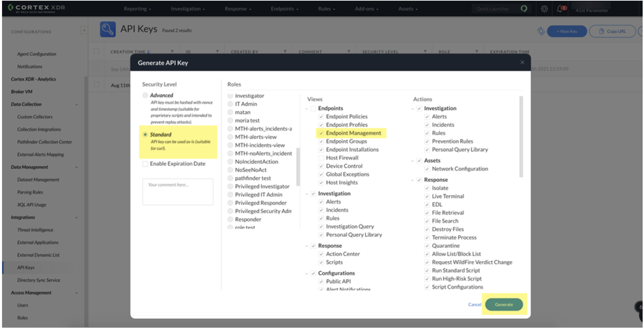644x329 pixels.
Task: Select the IT Admin role
Action: coord(230,104)
